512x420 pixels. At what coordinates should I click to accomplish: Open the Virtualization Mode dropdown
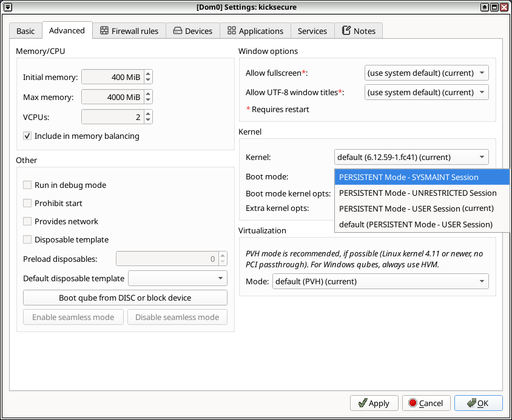[x=380, y=281]
